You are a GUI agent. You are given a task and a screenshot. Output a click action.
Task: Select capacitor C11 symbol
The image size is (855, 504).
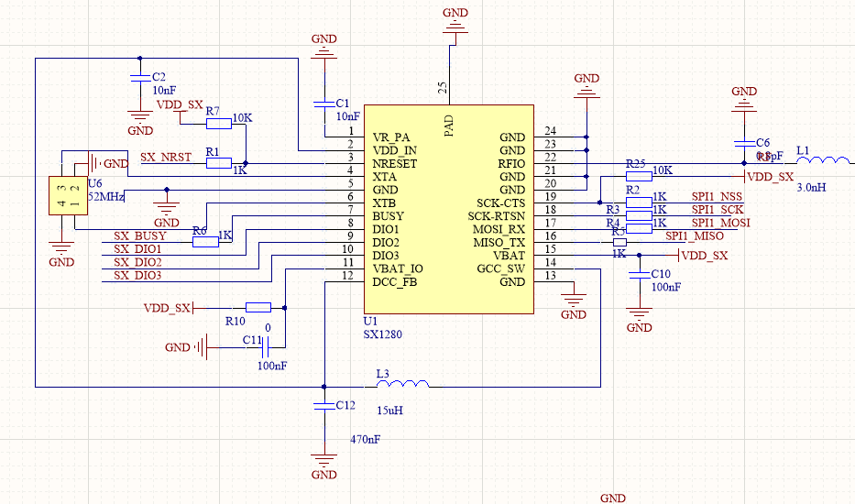tap(266, 347)
